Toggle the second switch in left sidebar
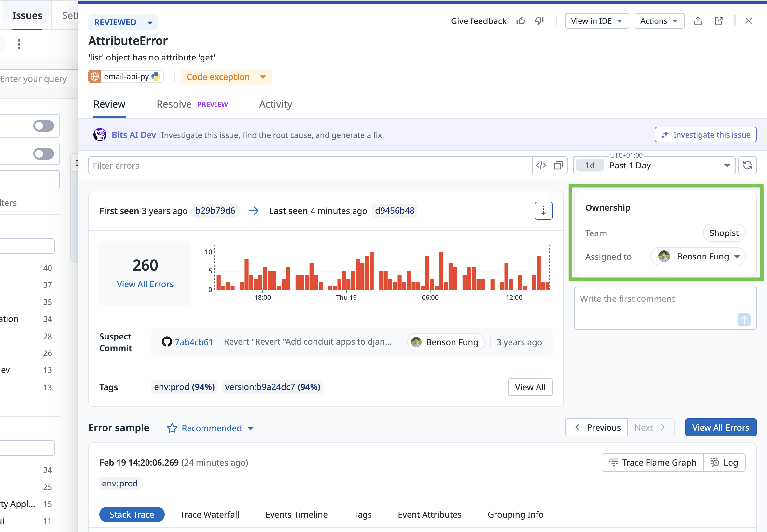 point(44,154)
